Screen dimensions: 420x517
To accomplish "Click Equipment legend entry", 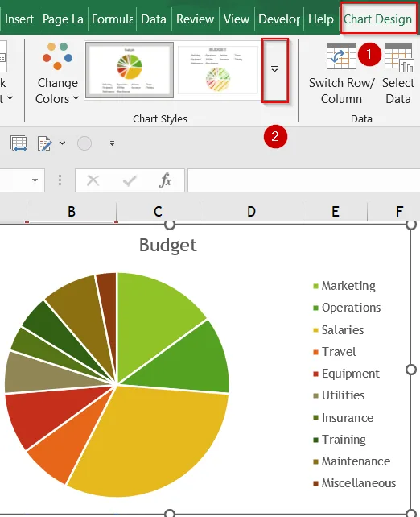I will [x=346, y=374].
